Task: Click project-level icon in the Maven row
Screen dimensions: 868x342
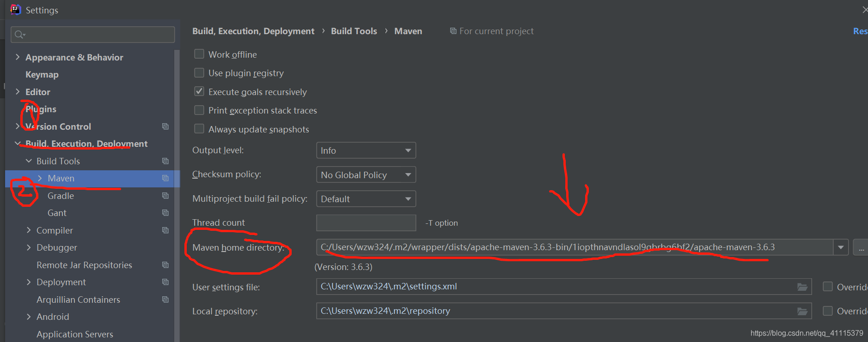Action: [x=165, y=178]
